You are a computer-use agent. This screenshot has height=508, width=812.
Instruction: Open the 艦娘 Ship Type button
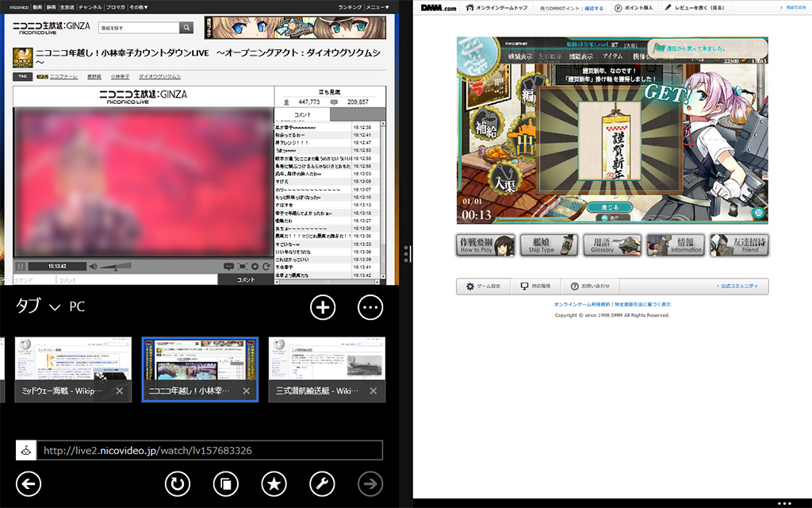[549, 245]
